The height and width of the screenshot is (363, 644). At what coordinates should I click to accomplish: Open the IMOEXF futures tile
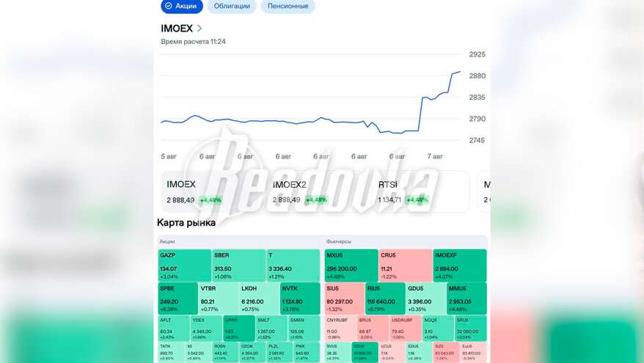(460, 265)
